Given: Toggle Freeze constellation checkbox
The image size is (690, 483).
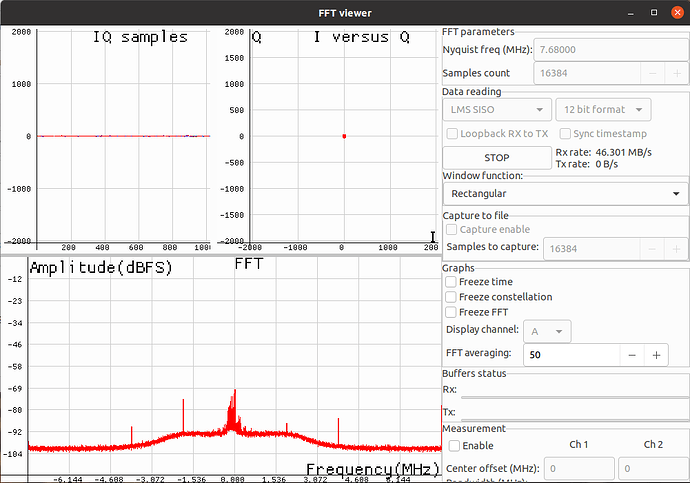Looking at the screenshot, I should [451, 297].
